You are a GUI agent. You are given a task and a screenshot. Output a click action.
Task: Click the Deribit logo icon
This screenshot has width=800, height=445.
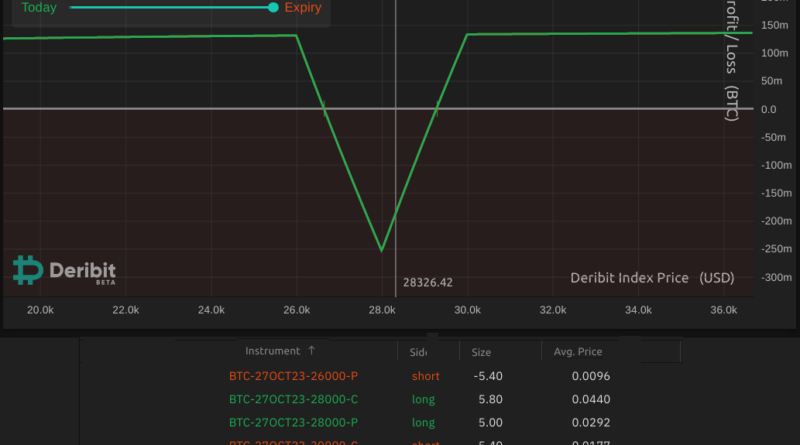25,269
